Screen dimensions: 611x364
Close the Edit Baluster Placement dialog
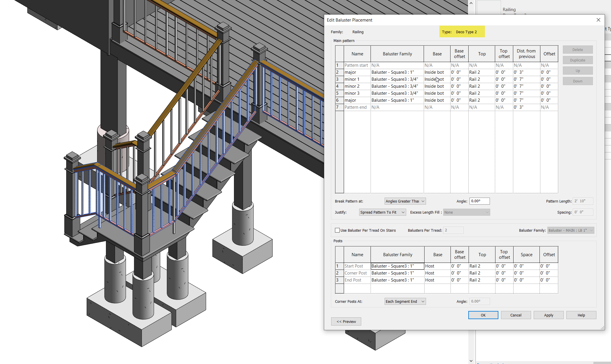click(x=598, y=20)
